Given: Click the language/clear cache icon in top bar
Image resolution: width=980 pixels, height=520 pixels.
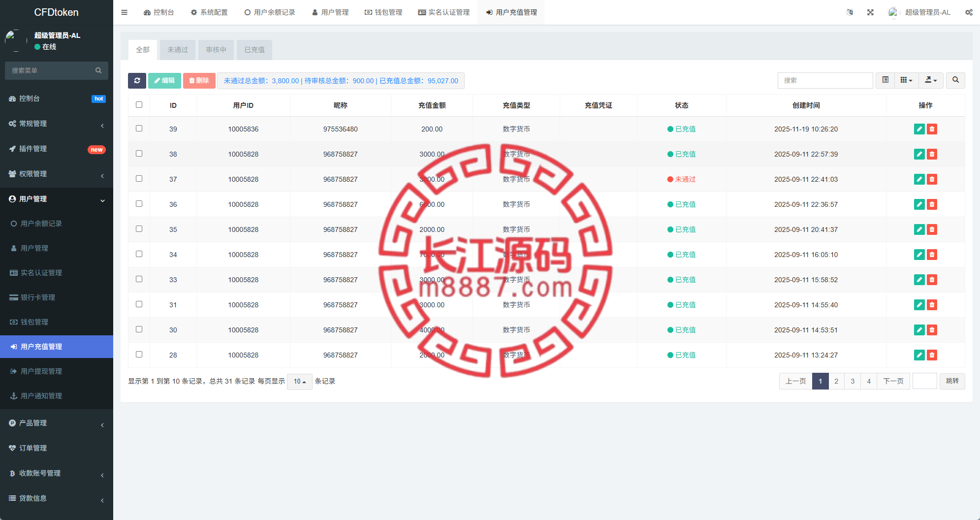Looking at the screenshot, I should [x=850, y=12].
